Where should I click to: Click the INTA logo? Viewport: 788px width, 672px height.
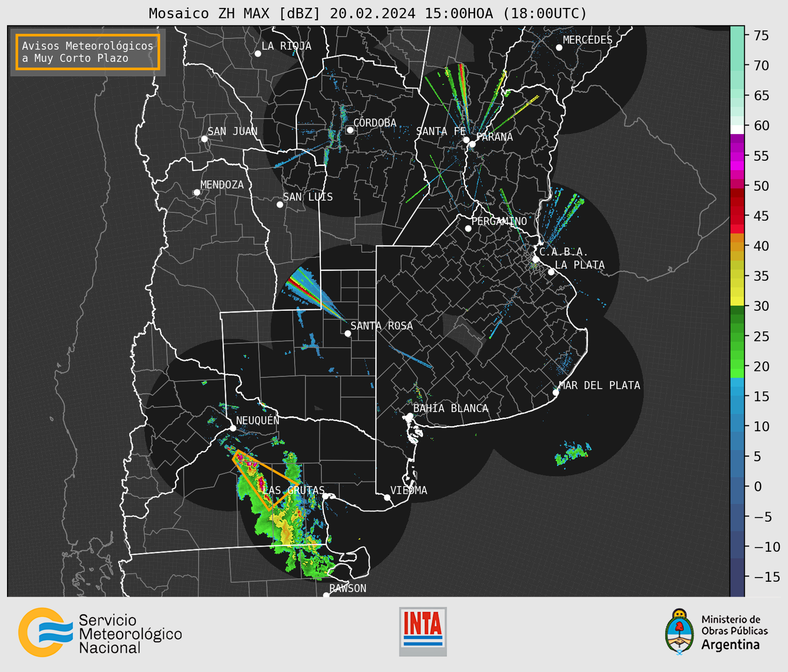tap(423, 631)
